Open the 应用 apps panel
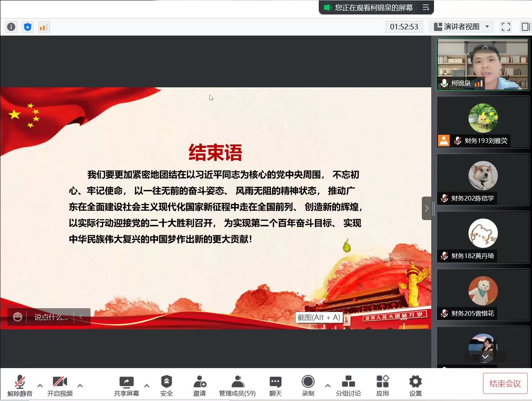 click(382, 386)
